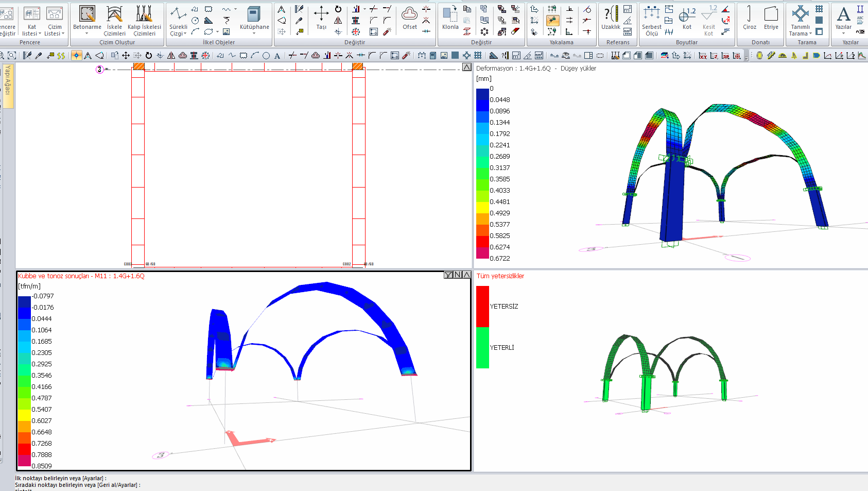Click the insert image icon in İlkel Objeler
The image size is (868, 491).
[x=227, y=31]
